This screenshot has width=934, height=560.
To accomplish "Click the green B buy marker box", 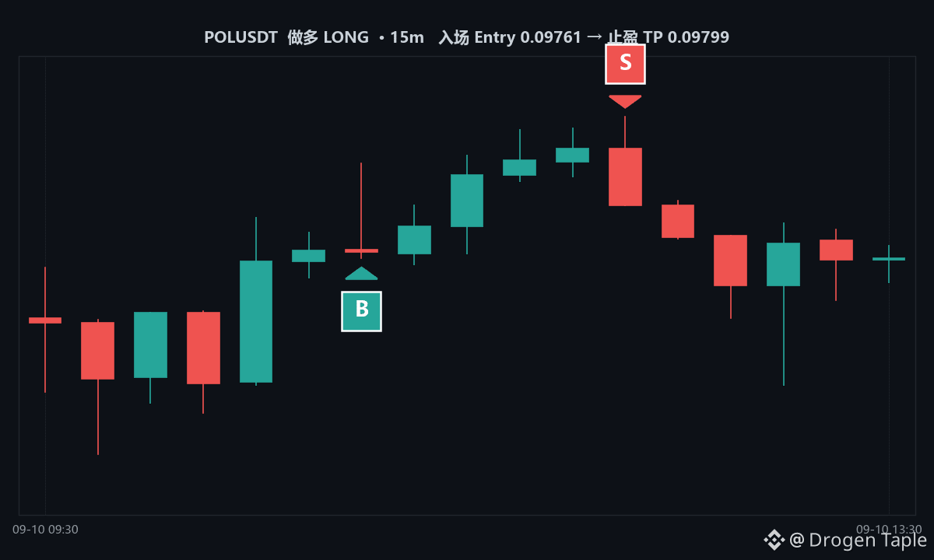I will 361,311.
